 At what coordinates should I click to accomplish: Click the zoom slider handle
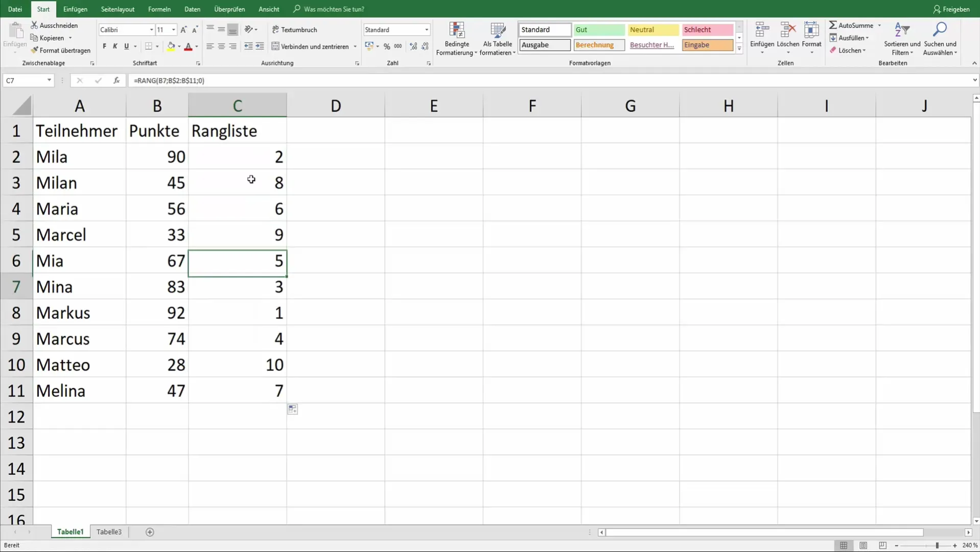(937, 545)
